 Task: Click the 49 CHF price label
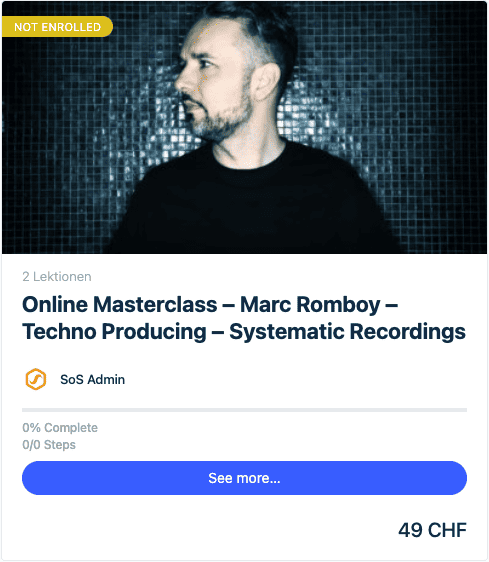[x=432, y=530]
